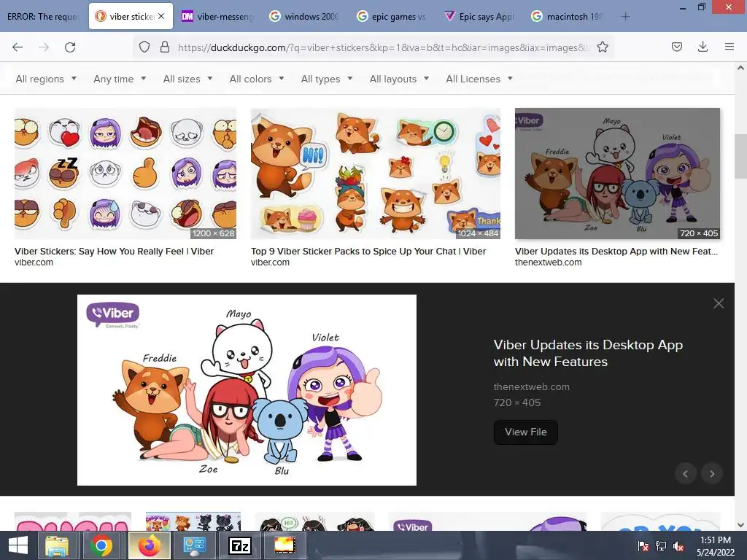Image resolution: width=747 pixels, height=560 pixels.
Task: Click the Action Center flag tray icon
Action: click(643, 546)
